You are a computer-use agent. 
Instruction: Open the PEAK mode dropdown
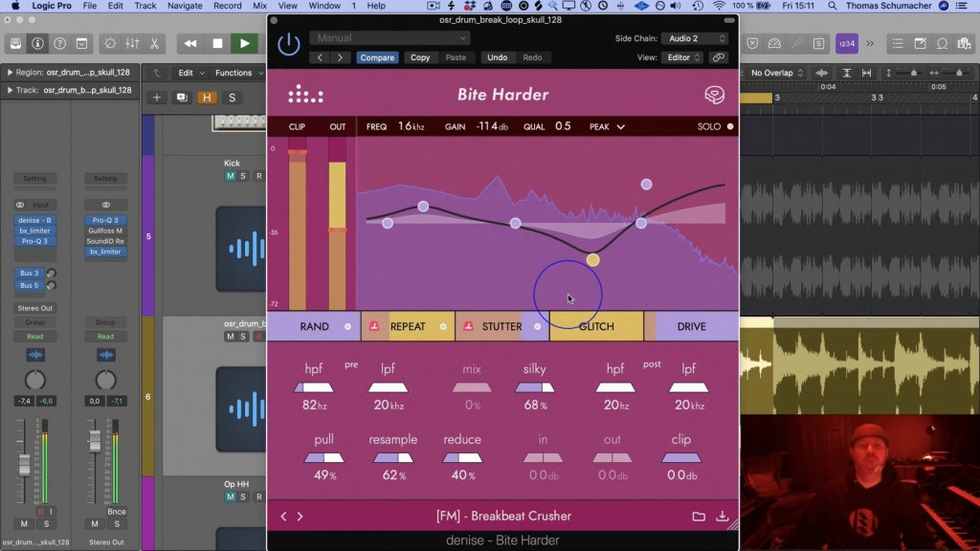(x=606, y=126)
